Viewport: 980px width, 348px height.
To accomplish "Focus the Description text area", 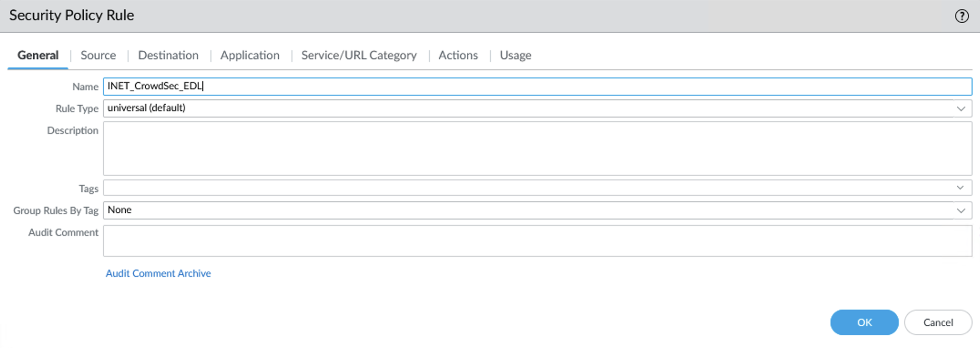I will pos(537,148).
